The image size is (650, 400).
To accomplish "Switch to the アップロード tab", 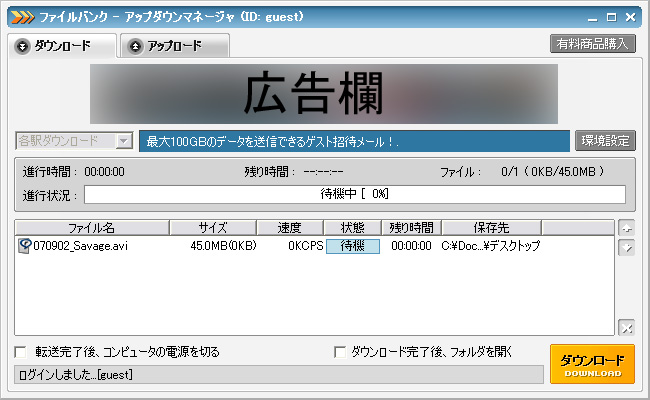I will click(175, 46).
